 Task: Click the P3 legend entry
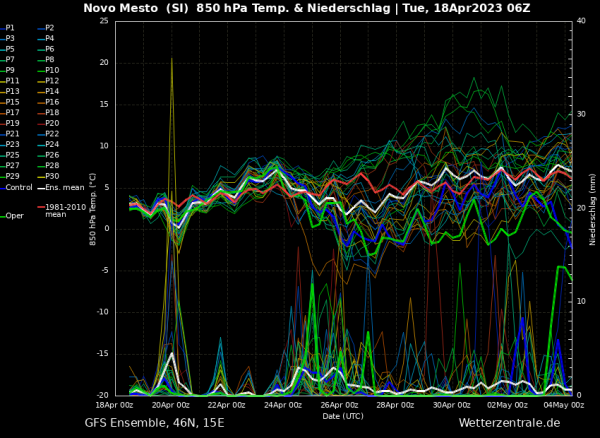point(7,38)
